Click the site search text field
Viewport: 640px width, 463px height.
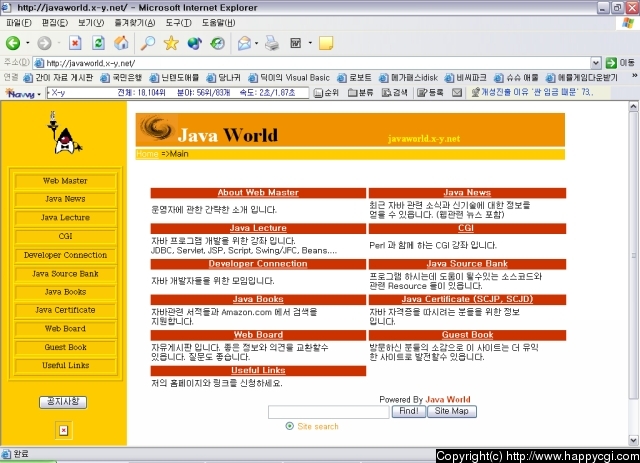(329, 412)
